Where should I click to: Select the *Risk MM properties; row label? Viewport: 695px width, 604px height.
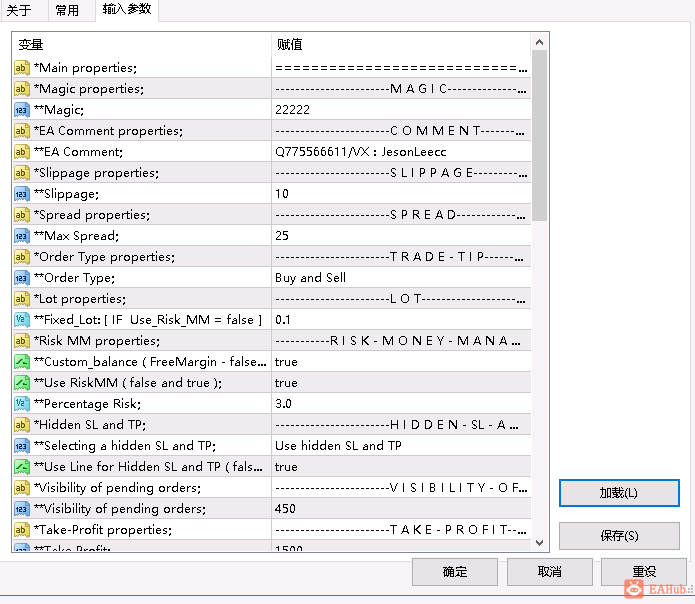[97, 341]
